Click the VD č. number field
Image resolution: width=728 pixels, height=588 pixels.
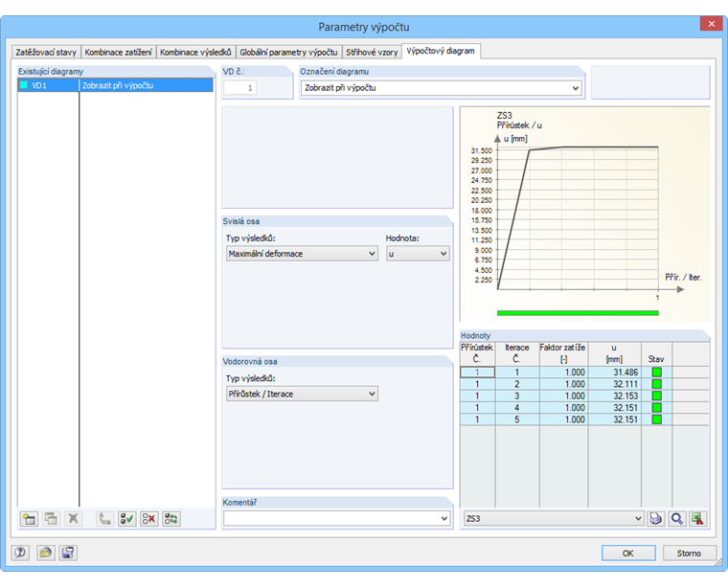tap(240, 88)
